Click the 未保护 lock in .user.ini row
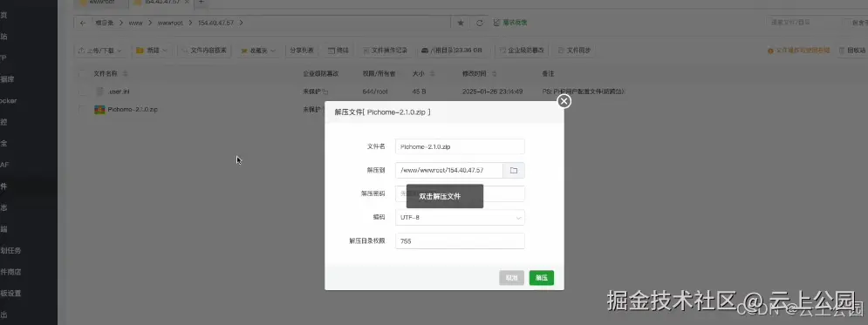Screen dimensions: 868x325 (315, 91)
